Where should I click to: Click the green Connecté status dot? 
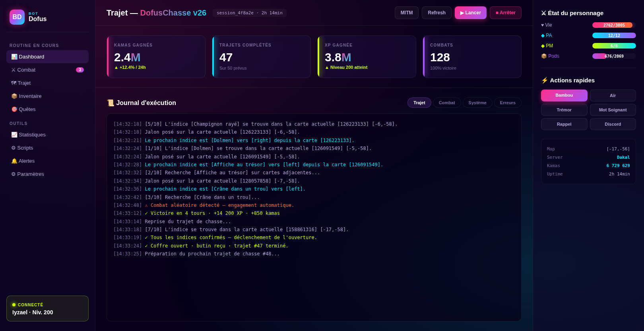coord(14,305)
